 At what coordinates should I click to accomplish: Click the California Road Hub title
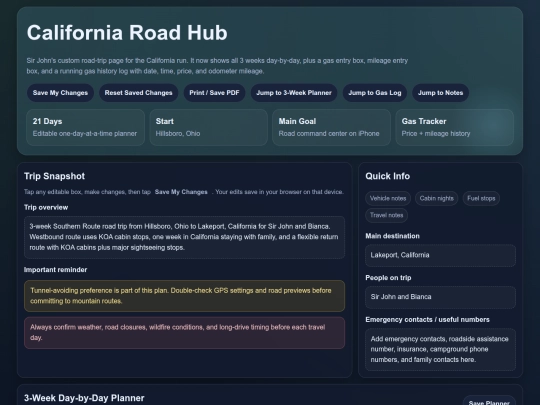click(x=127, y=33)
